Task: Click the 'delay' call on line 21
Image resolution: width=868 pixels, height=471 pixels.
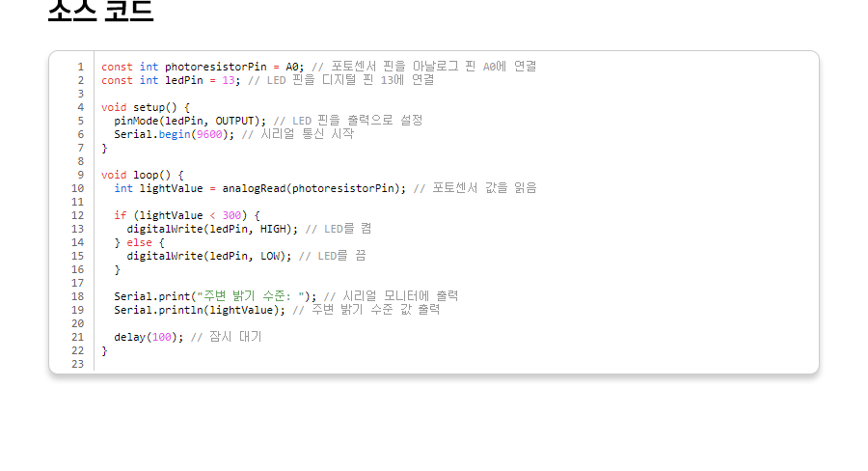Action: pos(129,337)
